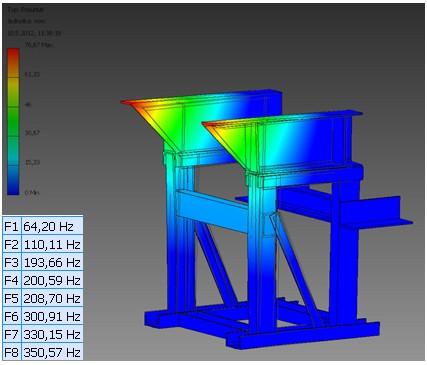Click the 208,70 Hz frequency entry
This screenshot has height=365, width=427.
pos(52,298)
